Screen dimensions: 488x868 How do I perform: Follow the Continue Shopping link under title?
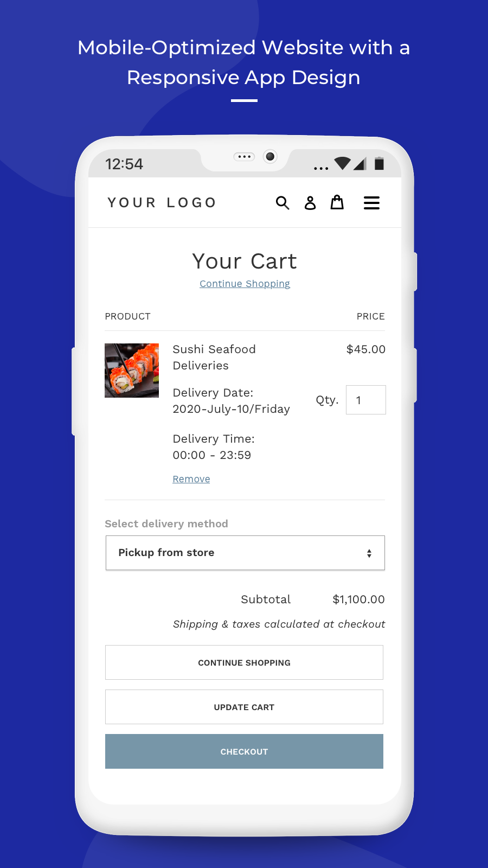pyautogui.click(x=245, y=284)
